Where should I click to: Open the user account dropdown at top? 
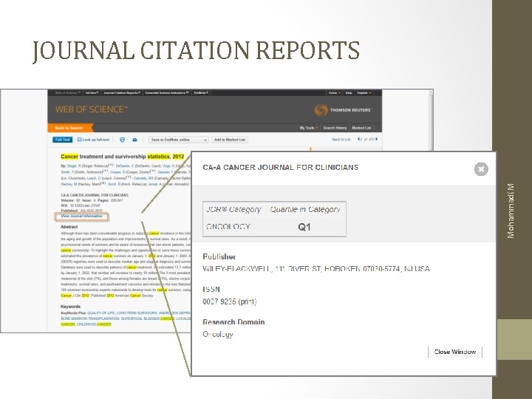pos(335,92)
